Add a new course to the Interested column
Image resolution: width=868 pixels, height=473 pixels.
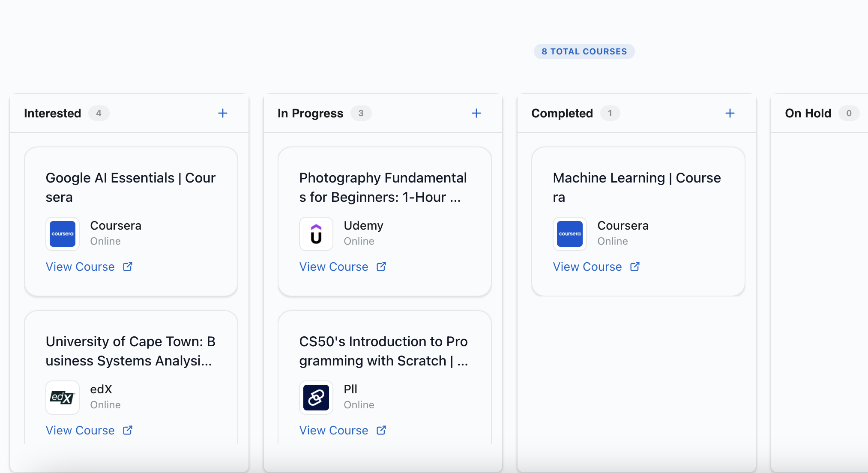click(x=223, y=113)
